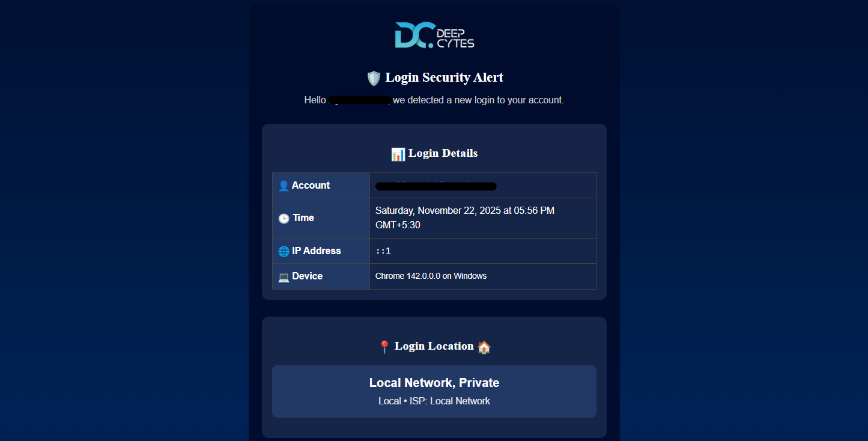Click the DeepCytes logo
Screen dimensions: 868x441
click(x=434, y=35)
